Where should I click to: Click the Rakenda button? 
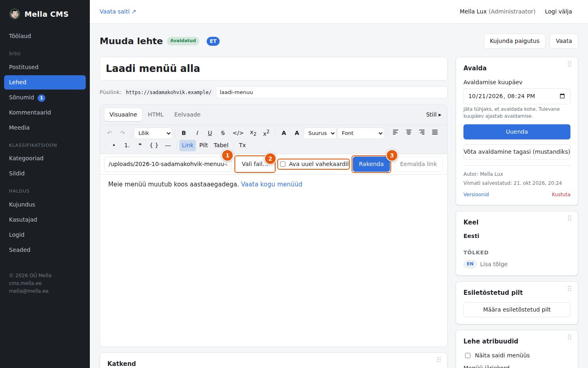tap(371, 164)
